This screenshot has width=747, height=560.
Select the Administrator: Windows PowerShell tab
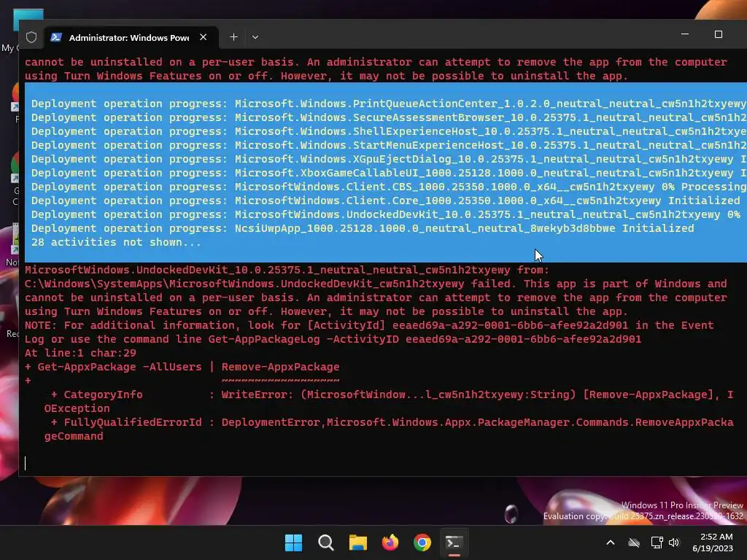[131, 37]
